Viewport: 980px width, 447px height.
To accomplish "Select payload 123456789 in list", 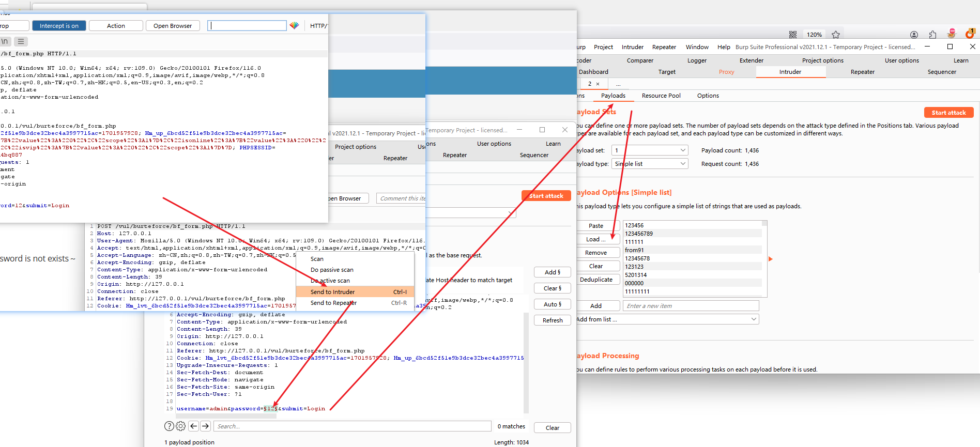I will point(693,234).
